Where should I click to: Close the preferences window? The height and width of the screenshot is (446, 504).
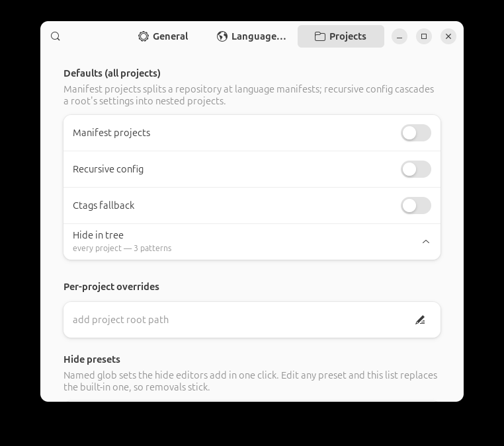(x=448, y=36)
